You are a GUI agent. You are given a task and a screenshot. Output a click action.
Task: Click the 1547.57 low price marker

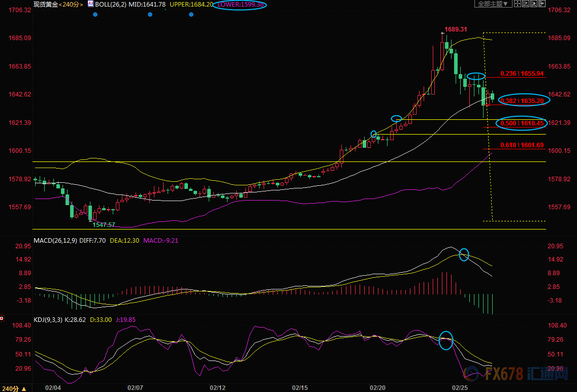(x=104, y=224)
